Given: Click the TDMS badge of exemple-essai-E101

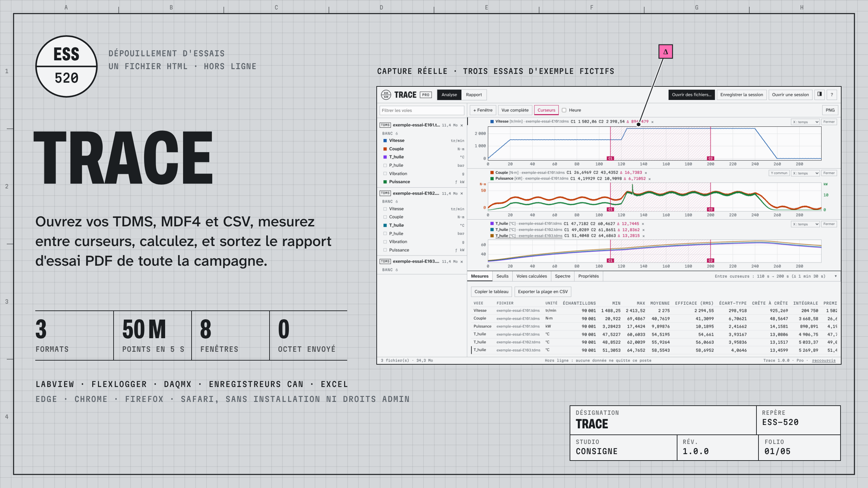Looking at the screenshot, I should (x=385, y=125).
